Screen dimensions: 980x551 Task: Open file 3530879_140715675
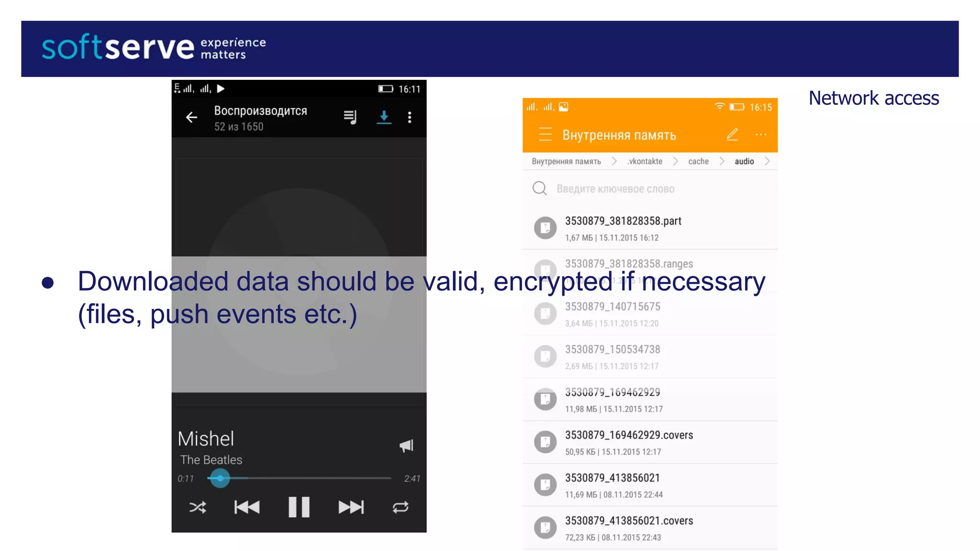coord(650,314)
